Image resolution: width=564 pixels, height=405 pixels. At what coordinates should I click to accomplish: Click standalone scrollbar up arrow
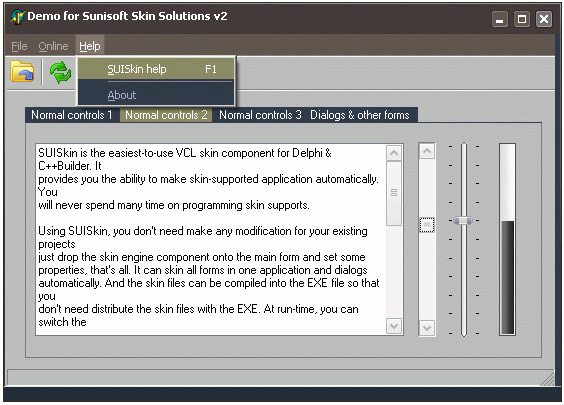tap(427, 151)
